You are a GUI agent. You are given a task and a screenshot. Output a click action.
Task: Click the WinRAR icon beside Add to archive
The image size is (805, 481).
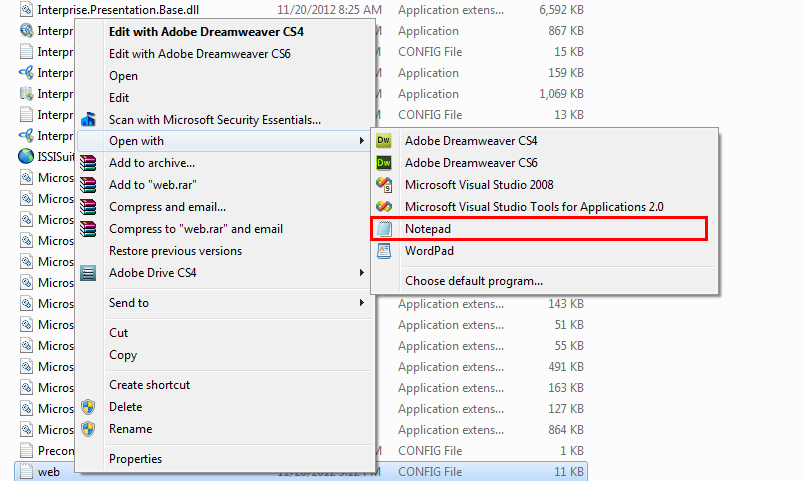click(89, 163)
